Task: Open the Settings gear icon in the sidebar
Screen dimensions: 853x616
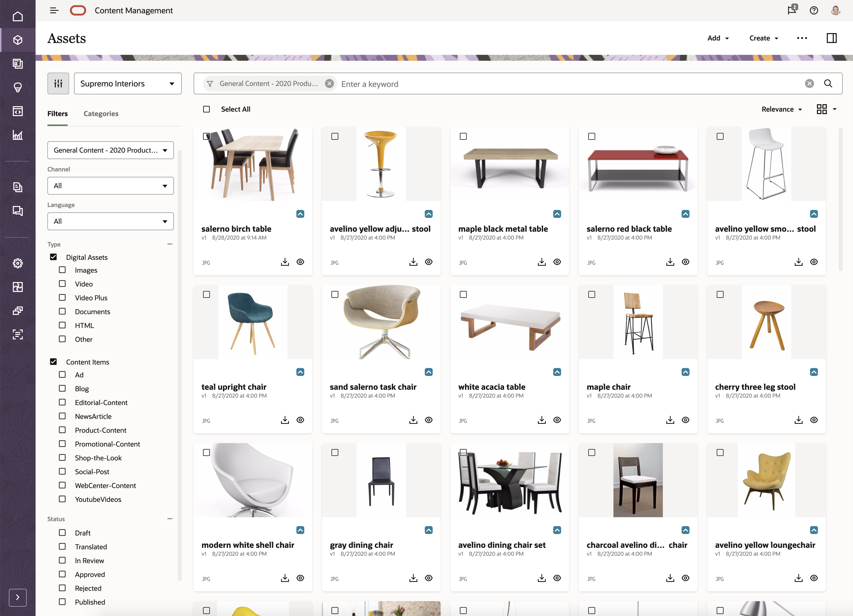Action: (17, 263)
